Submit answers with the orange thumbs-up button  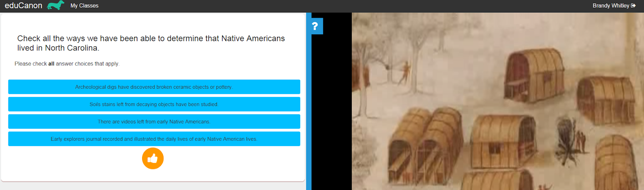(153, 159)
